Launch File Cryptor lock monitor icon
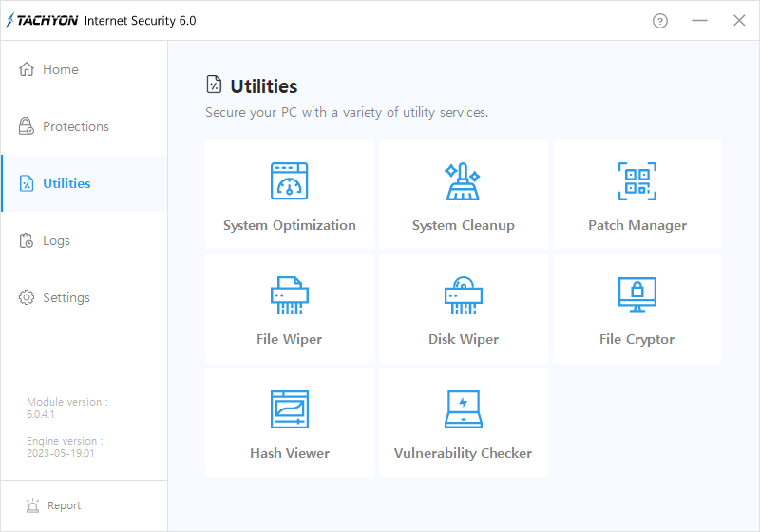Image resolution: width=760 pixels, height=532 pixels. click(637, 294)
